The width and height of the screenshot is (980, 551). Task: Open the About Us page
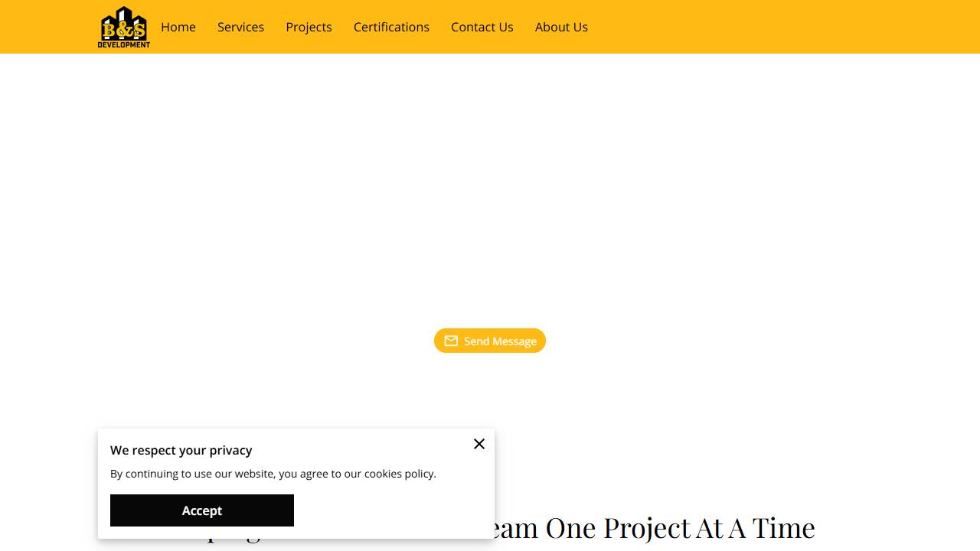point(561,27)
